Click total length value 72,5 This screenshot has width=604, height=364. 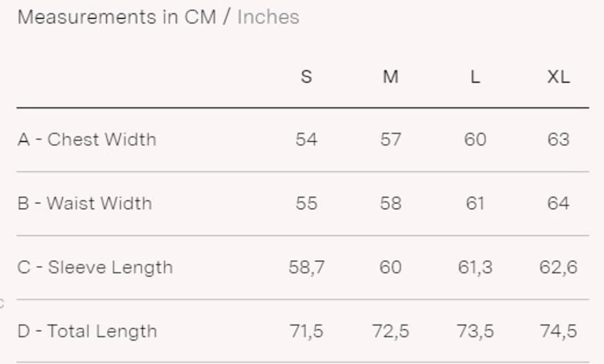click(390, 331)
